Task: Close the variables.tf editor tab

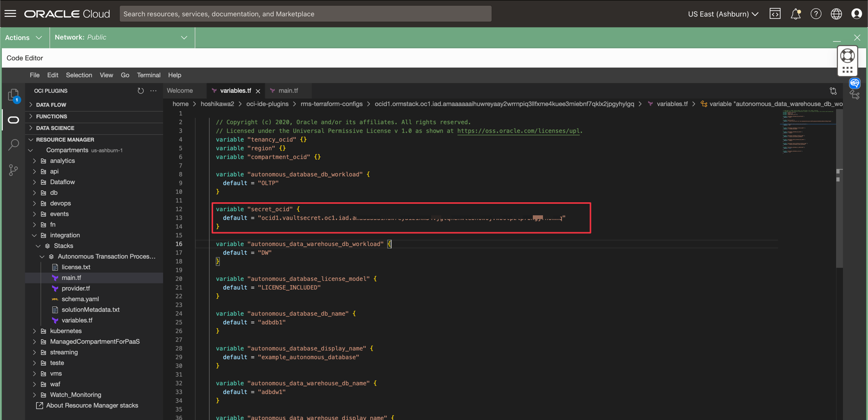Action: tap(258, 91)
